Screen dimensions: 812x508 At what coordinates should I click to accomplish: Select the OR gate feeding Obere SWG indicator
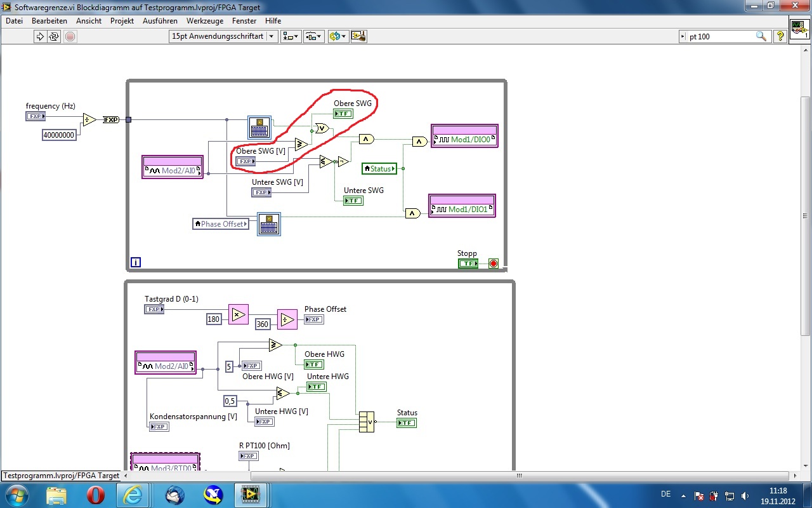(x=322, y=129)
